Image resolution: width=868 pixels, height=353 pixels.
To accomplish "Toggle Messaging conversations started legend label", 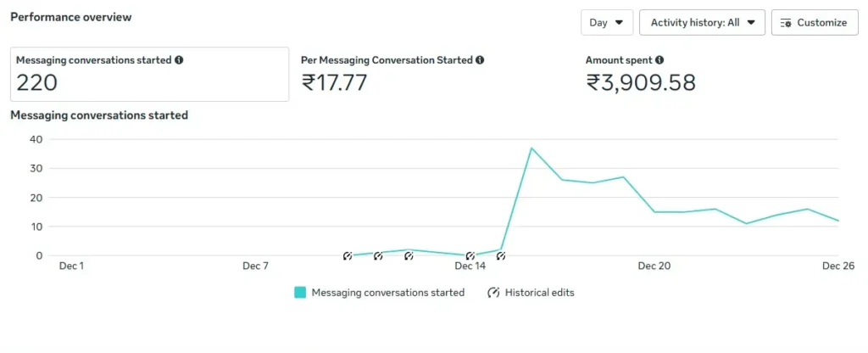I will click(388, 293).
